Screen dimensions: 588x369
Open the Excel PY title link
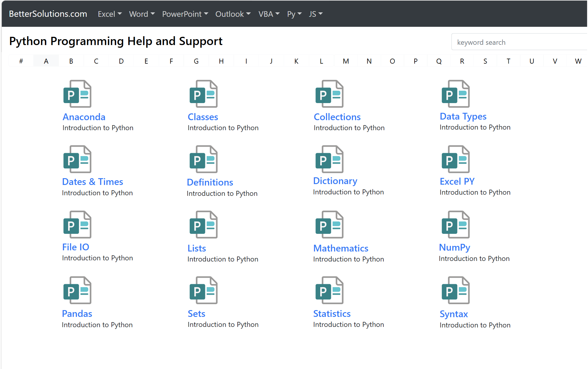(457, 181)
